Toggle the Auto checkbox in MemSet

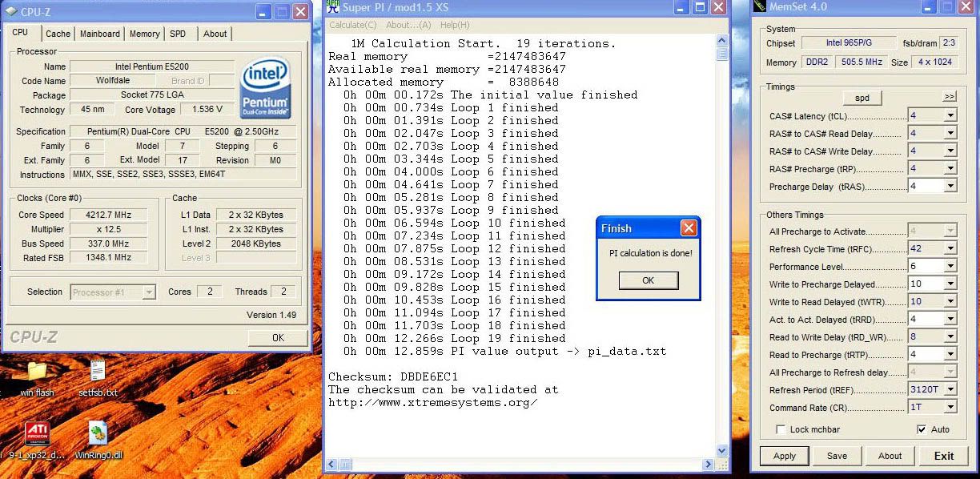coord(922,429)
